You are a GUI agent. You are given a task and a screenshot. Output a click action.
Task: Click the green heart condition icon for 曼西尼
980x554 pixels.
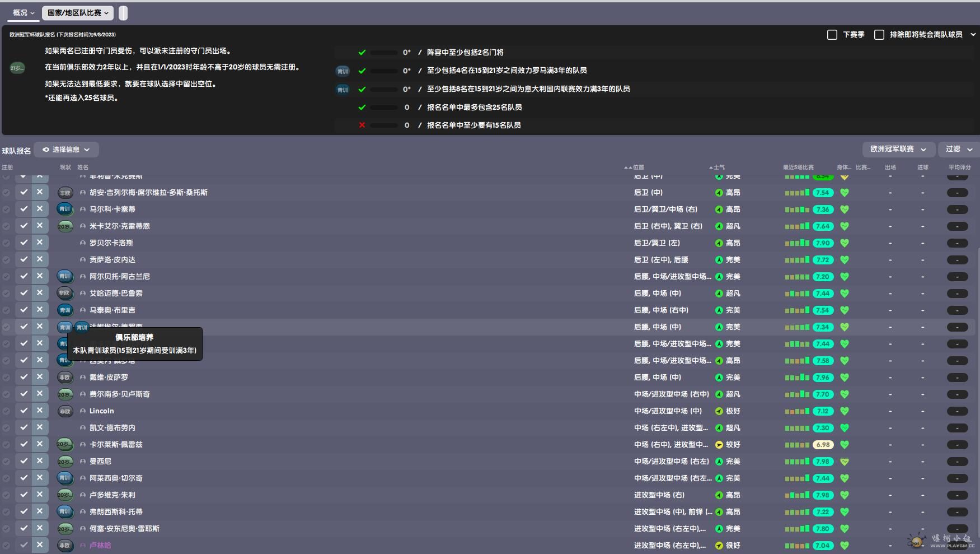pos(845,462)
